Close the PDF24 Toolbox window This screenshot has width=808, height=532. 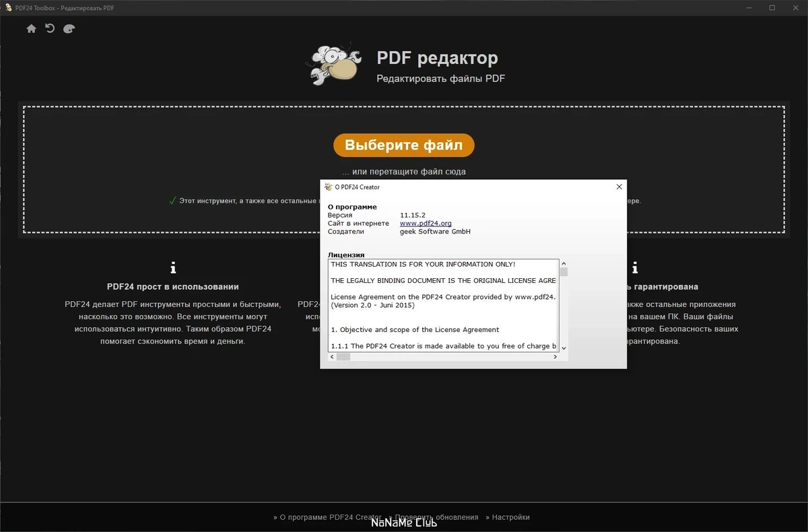[x=795, y=7]
